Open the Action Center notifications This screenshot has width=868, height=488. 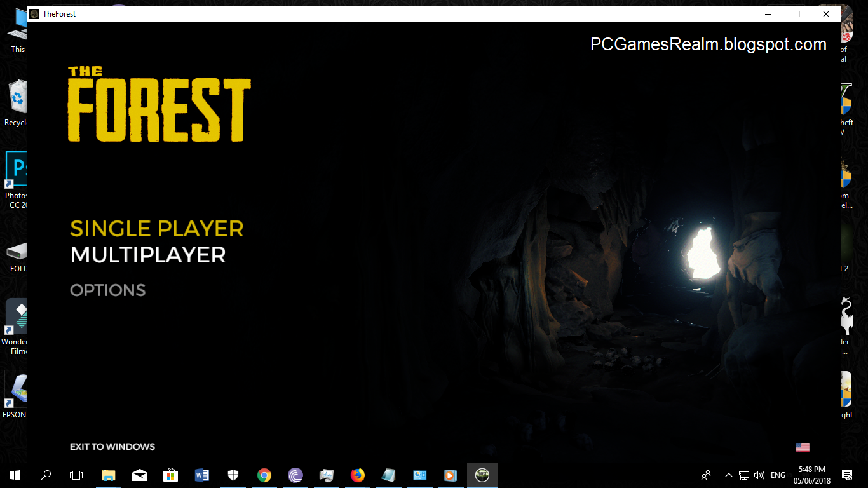tap(846, 475)
